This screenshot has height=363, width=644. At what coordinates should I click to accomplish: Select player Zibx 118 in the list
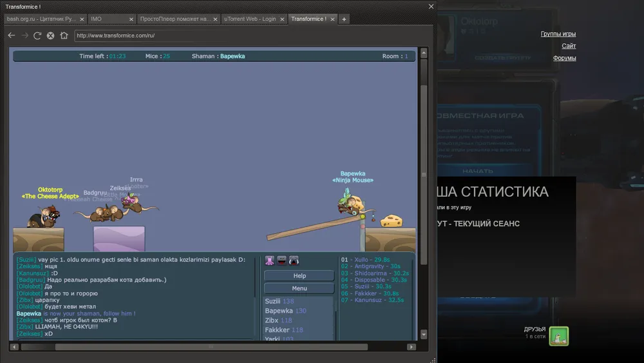278,320
